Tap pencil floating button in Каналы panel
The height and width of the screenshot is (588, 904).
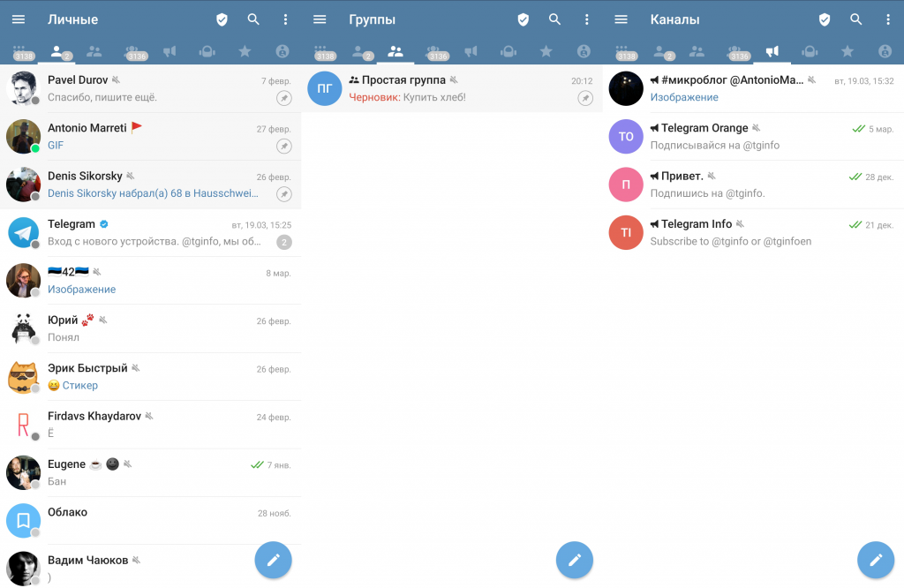pos(875,559)
